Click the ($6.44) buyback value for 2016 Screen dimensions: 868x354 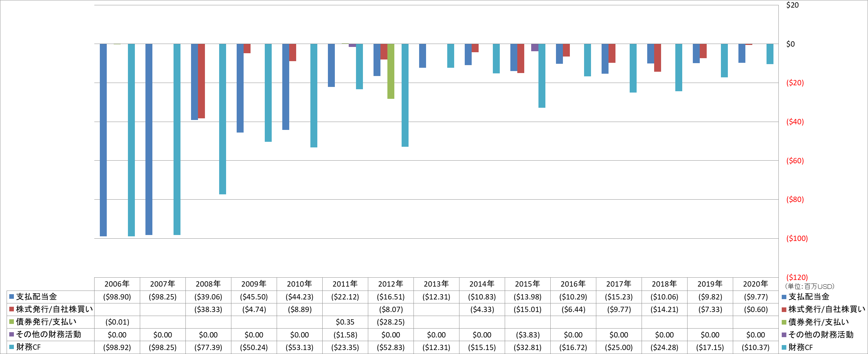coord(573,309)
